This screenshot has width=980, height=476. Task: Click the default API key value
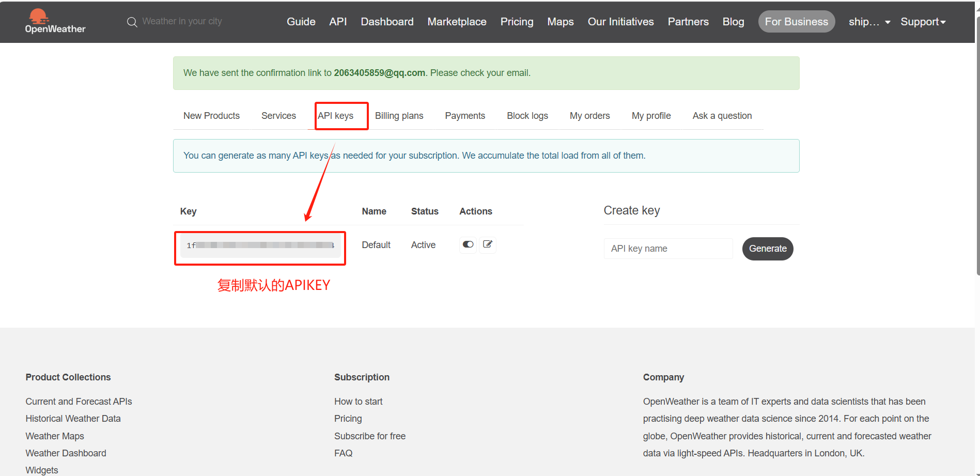(260, 245)
